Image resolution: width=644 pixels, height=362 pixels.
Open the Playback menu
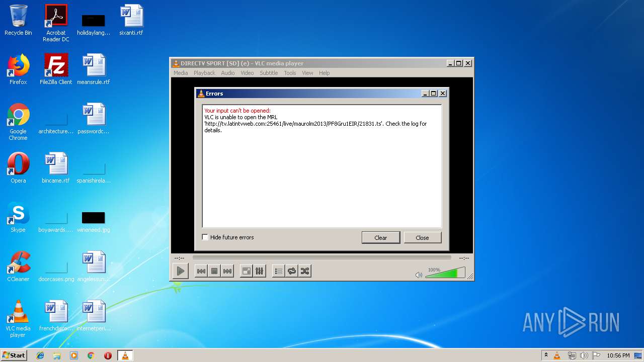coord(204,73)
